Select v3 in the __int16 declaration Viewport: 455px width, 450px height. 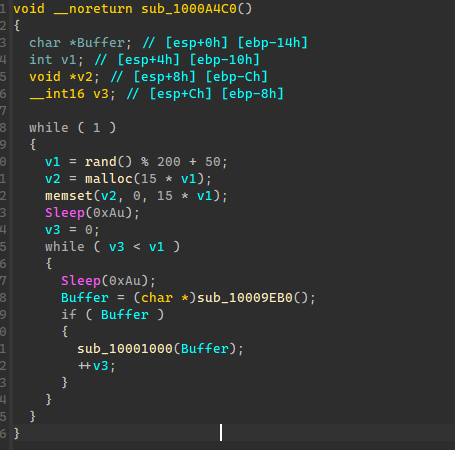(101, 94)
